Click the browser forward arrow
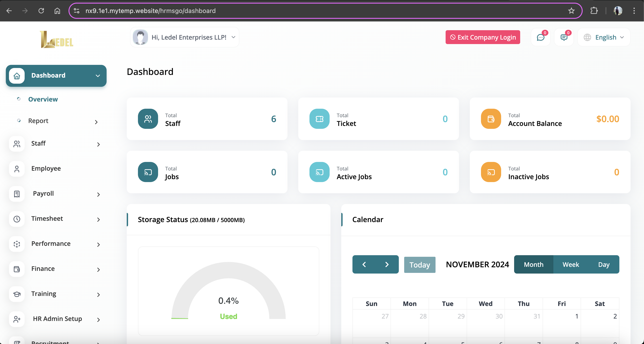This screenshot has width=644, height=344. pyautogui.click(x=25, y=11)
